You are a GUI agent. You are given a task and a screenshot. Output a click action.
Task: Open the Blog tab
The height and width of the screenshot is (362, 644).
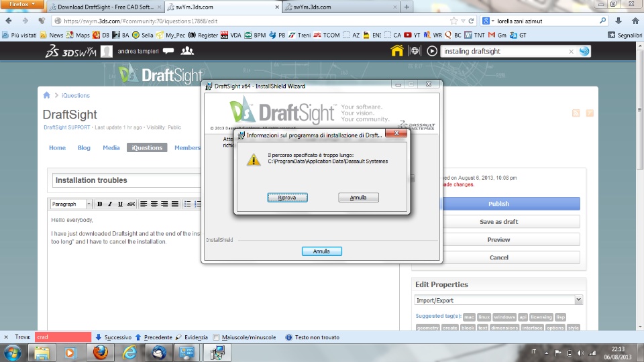click(84, 147)
